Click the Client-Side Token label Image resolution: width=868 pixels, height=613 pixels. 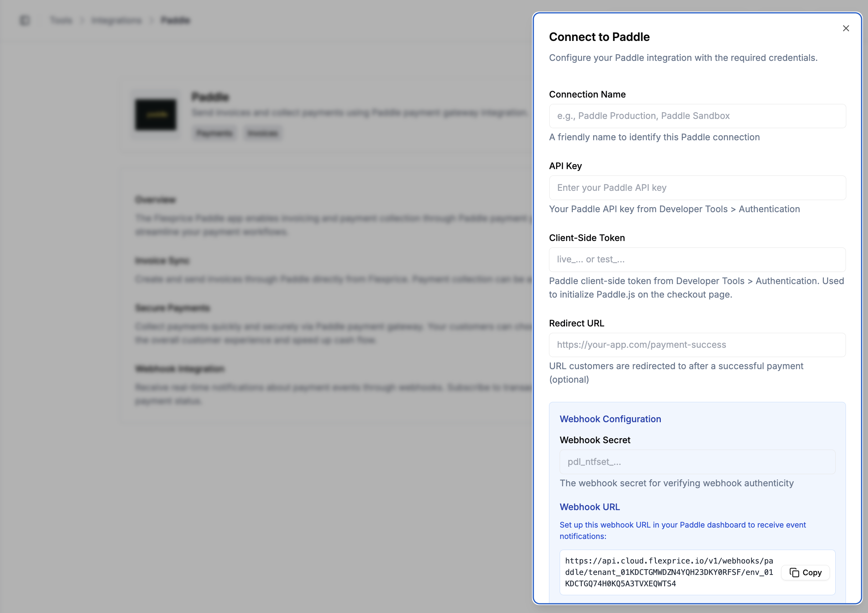pyautogui.click(x=587, y=238)
